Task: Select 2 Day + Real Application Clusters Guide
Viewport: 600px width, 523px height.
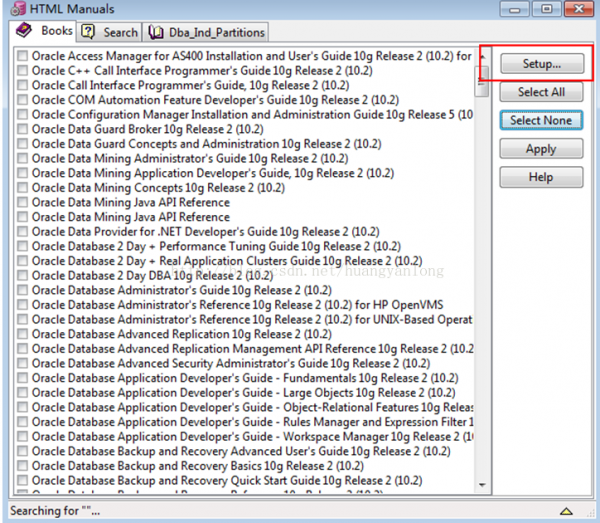Action: tap(227, 261)
